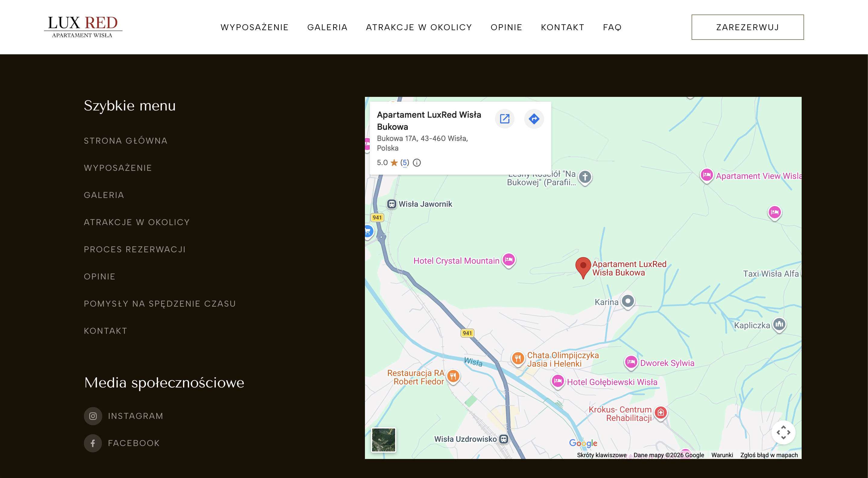Viewport: 868px width, 478px height.
Task: Click the Wisła Jawornik label
Action: point(425,204)
